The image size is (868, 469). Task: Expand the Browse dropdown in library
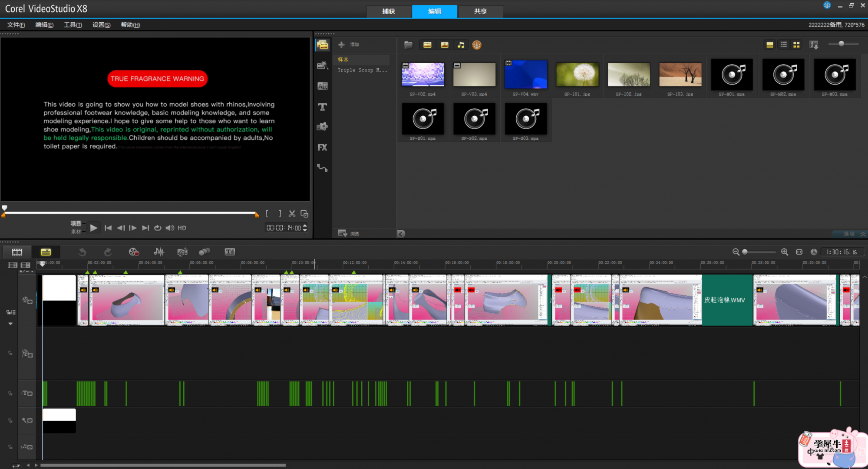click(343, 233)
